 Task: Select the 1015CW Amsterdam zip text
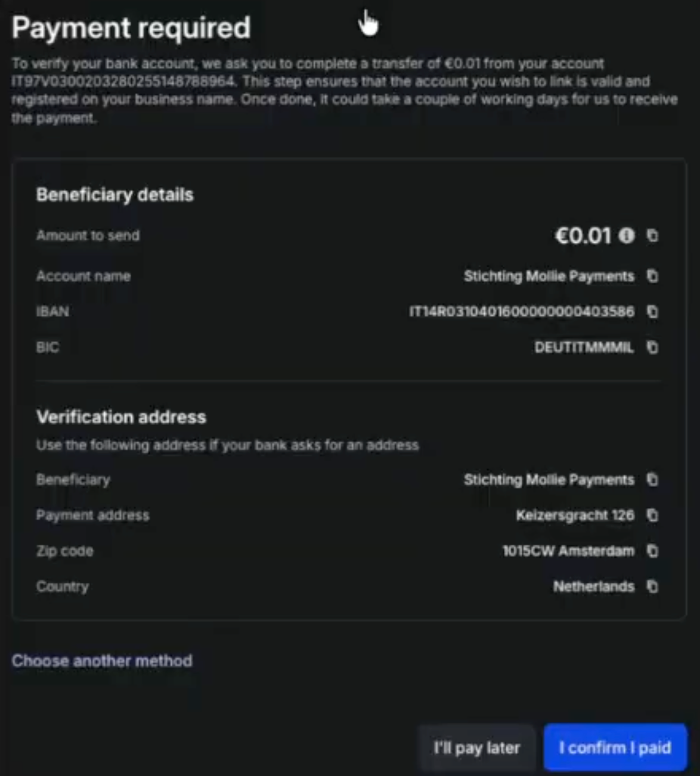pyautogui.click(x=568, y=551)
